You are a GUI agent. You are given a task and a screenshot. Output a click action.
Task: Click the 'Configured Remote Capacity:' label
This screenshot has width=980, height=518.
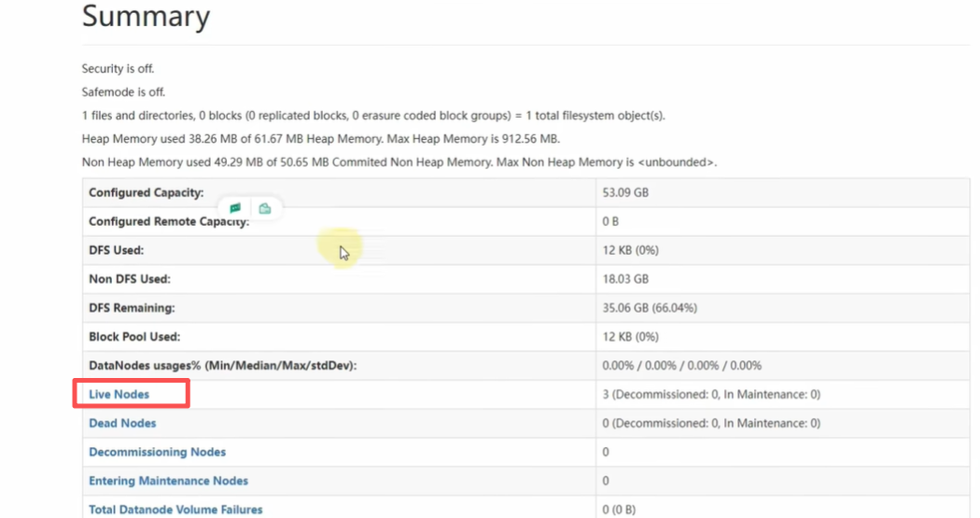tap(169, 221)
